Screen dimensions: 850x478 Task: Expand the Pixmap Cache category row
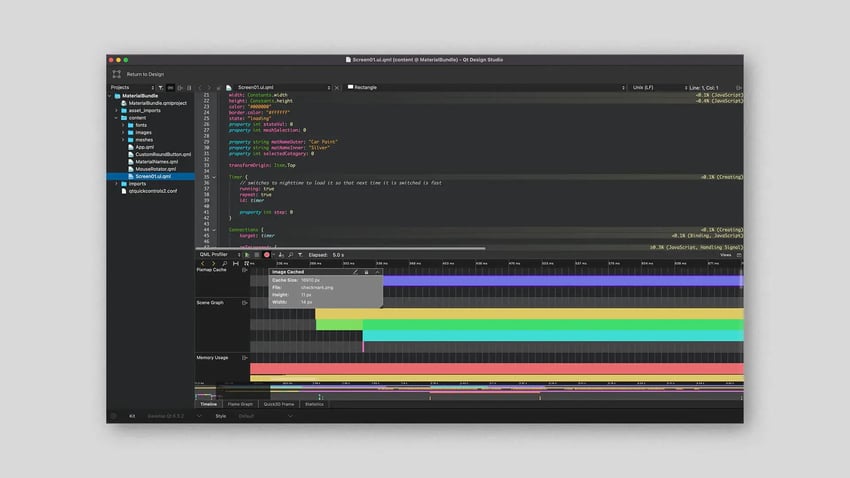pyautogui.click(x=244, y=270)
